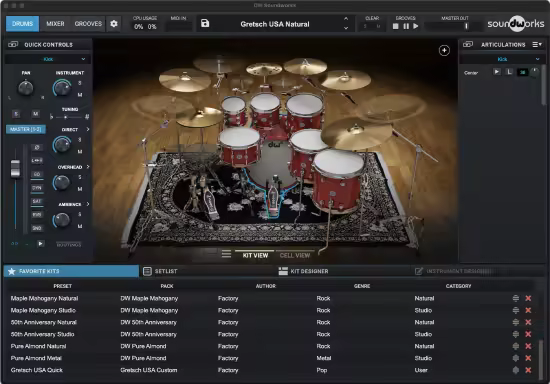Image resolution: width=550 pixels, height=384 pixels.
Task: Click the Tuning slider
Action: (x=68, y=117)
